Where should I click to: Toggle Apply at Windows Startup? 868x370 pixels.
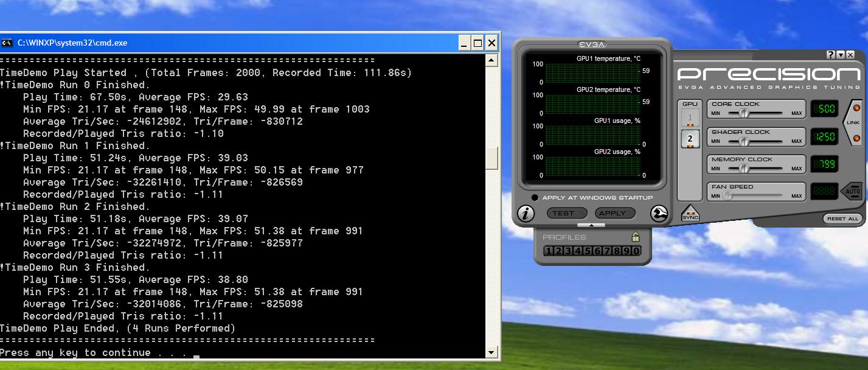(x=535, y=197)
